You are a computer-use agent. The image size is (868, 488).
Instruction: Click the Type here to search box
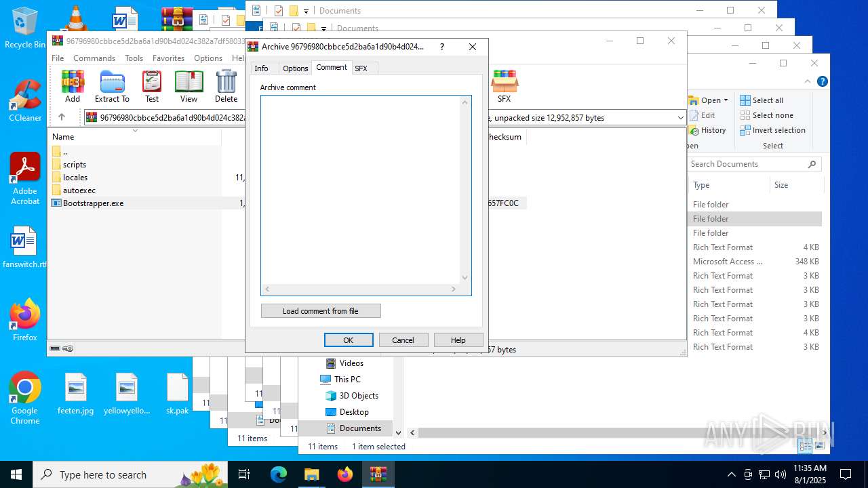[130, 474]
